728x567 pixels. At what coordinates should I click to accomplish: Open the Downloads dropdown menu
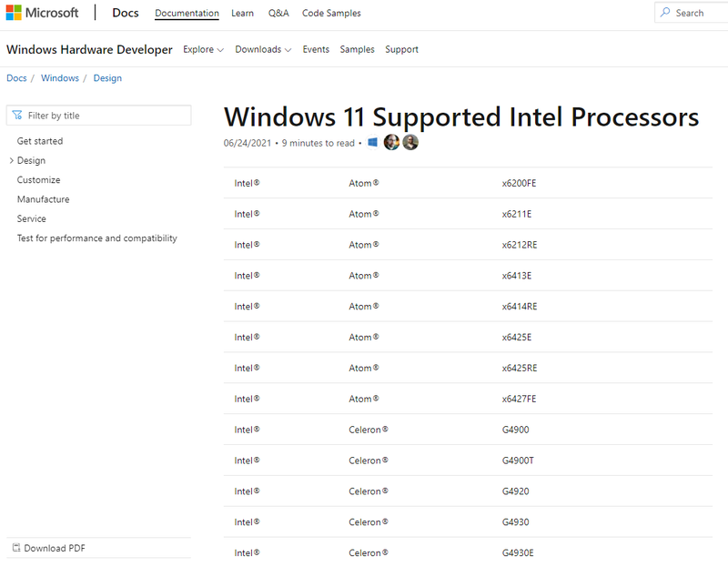263,49
